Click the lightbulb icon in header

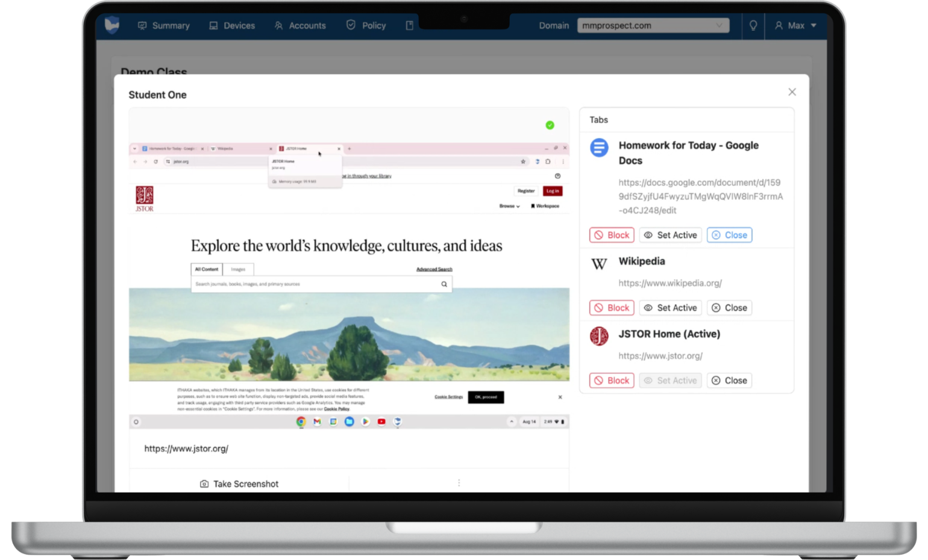coord(753,26)
